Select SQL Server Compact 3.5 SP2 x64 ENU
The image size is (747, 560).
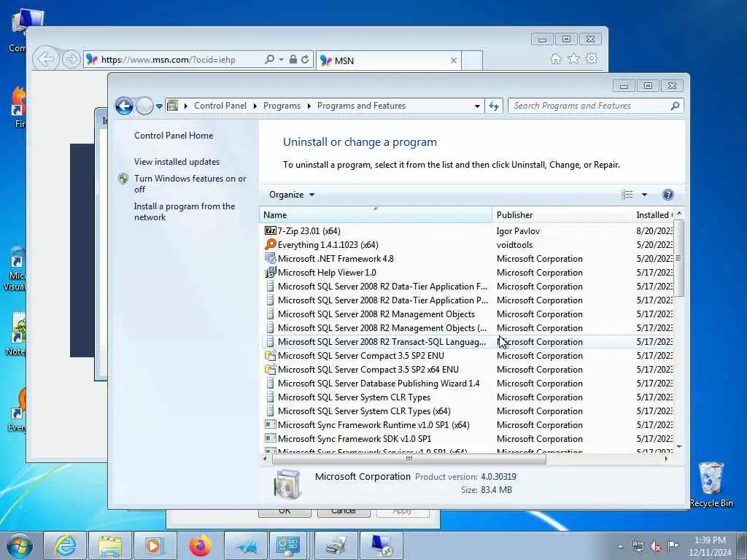pos(468,369)
